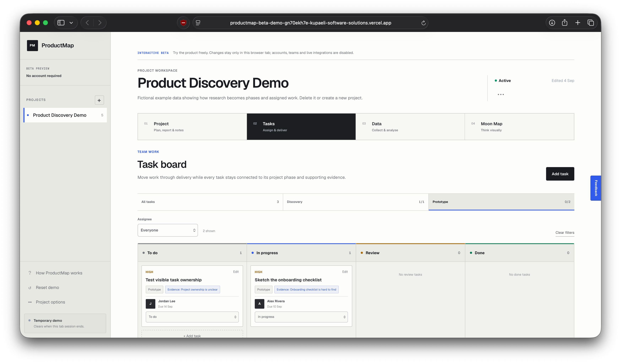Screen dimensions: 621x364
Task: Open the To do status dropdown
Action: 192,317
